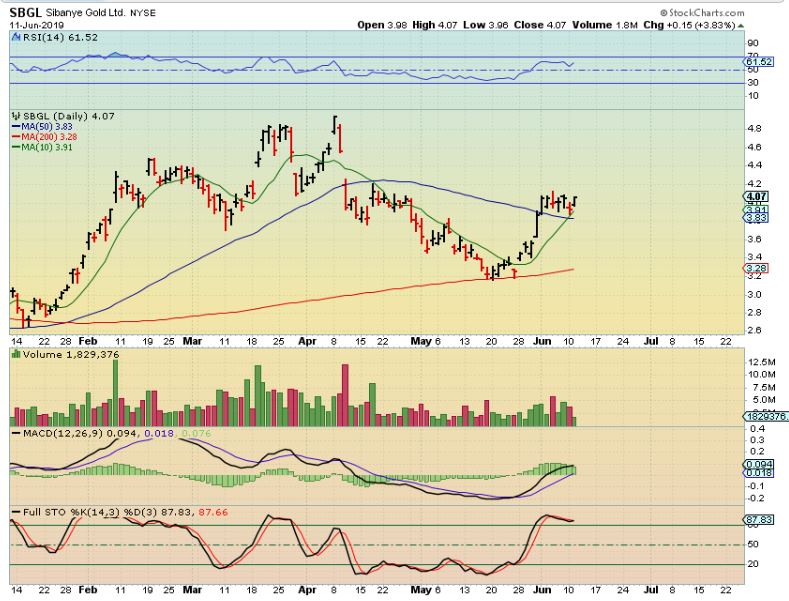This screenshot has height=601, width=789.
Task: Click the 4.07 last price tag
Action: pyautogui.click(x=756, y=197)
